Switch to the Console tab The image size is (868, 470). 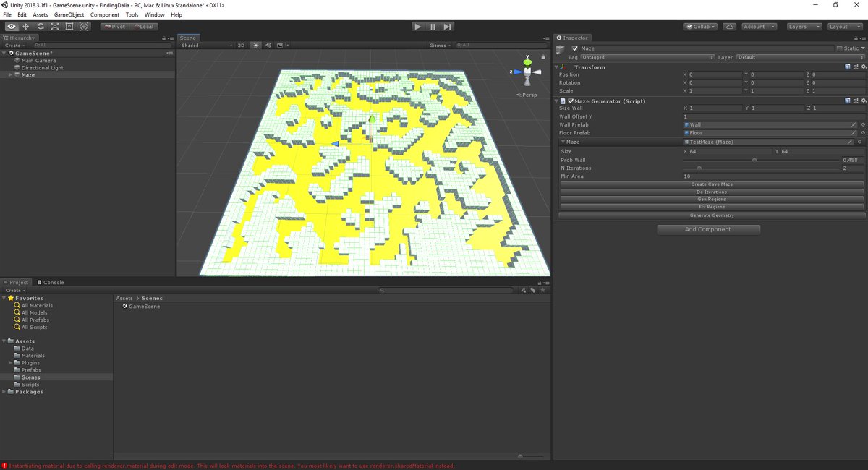coord(51,282)
